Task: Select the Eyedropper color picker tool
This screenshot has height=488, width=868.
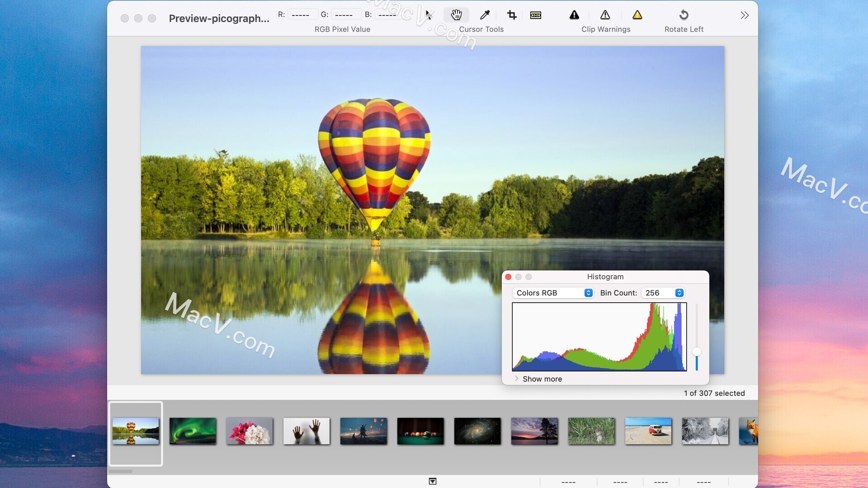Action: 484,14
